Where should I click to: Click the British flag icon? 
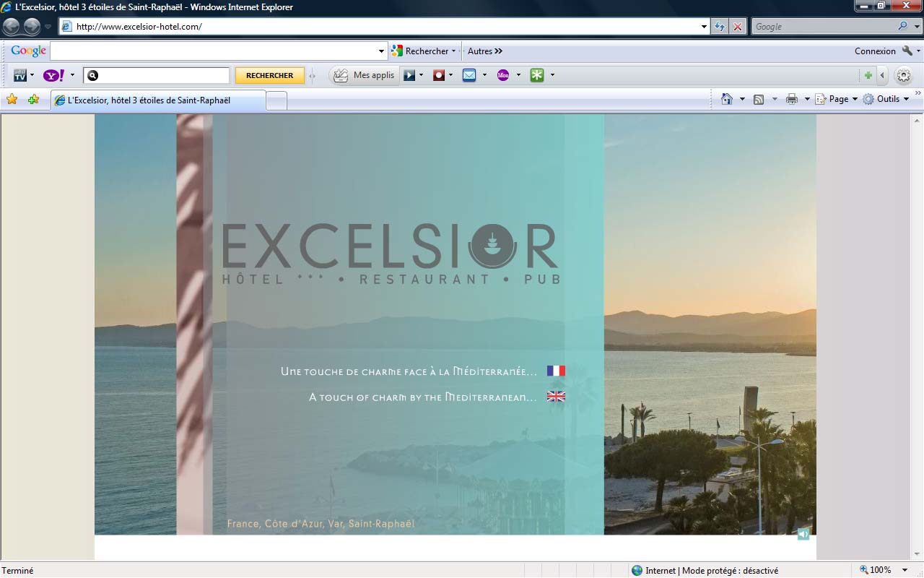[556, 396]
